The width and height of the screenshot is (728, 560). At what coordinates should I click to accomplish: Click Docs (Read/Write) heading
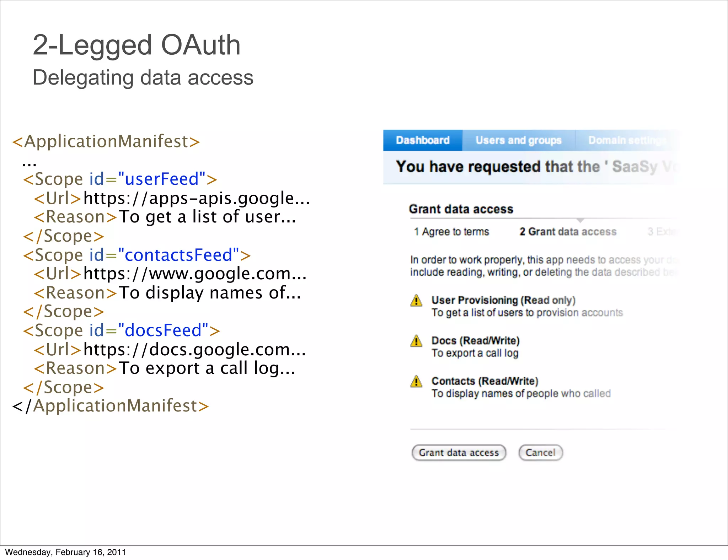476,341
